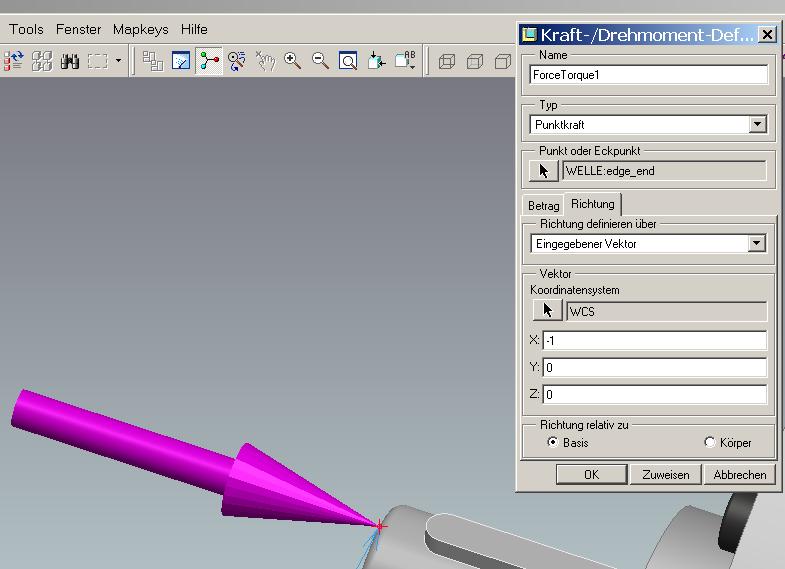This screenshot has width=785, height=569.
Task: Switch to the Richtung tab
Action: (x=593, y=204)
